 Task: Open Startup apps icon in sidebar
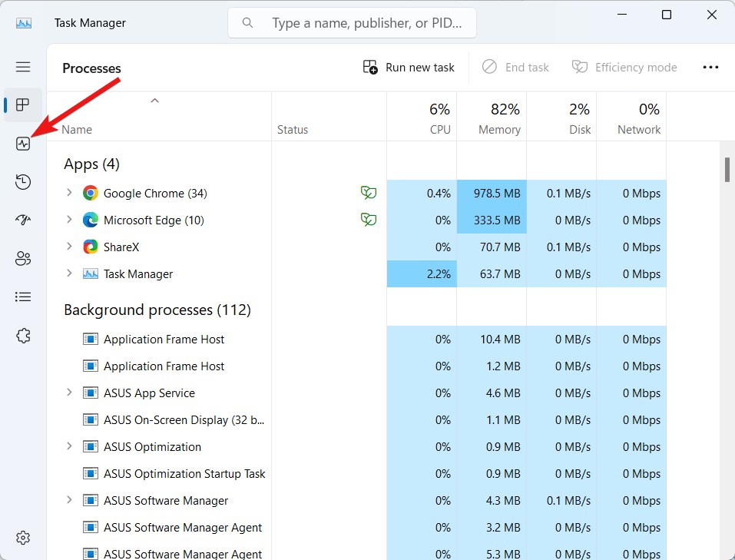[x=23, y=220]
